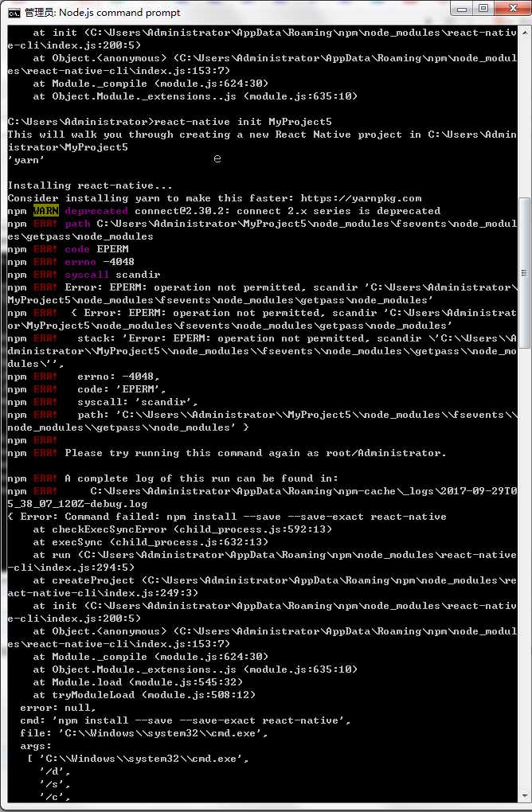Click the https://yarnpkg.com URL text
This screenshot has width=532, height=812.
click(x=361, y=198)
